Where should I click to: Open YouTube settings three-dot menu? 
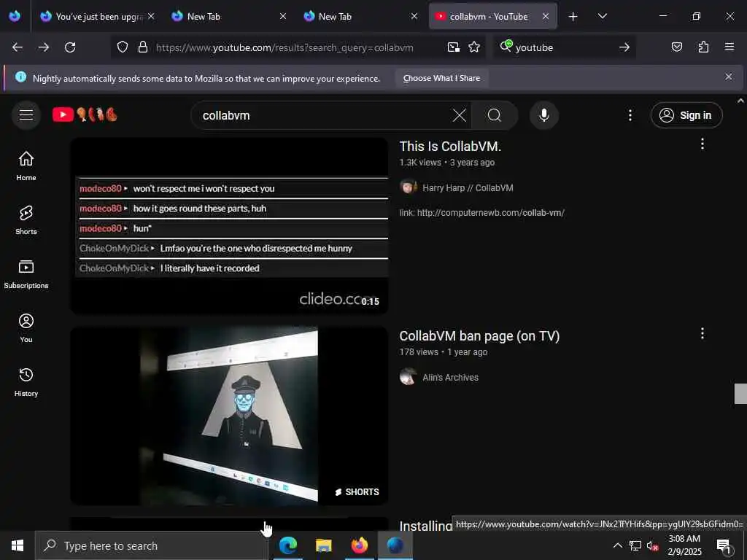click(x=630, y=115)
